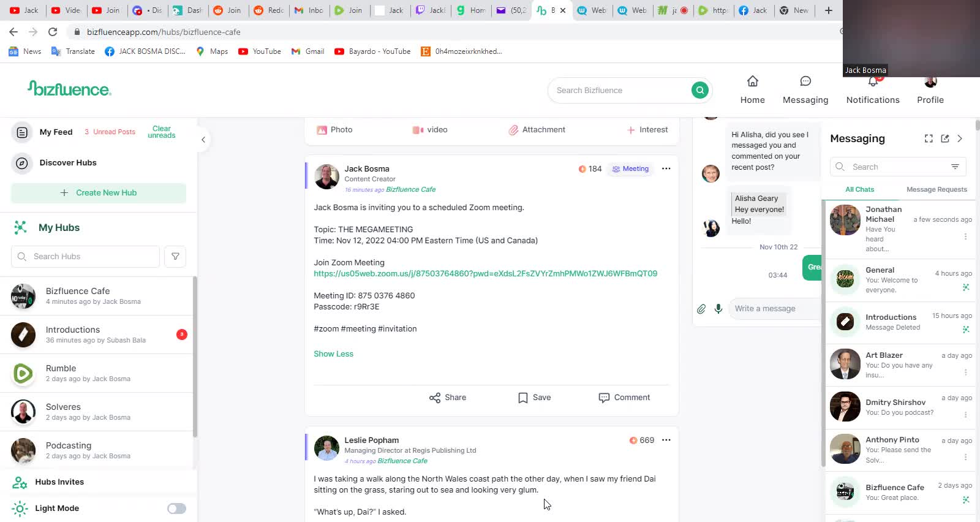
Task: Collapse Messaging panel with right chevron
Action: [960, 138]
